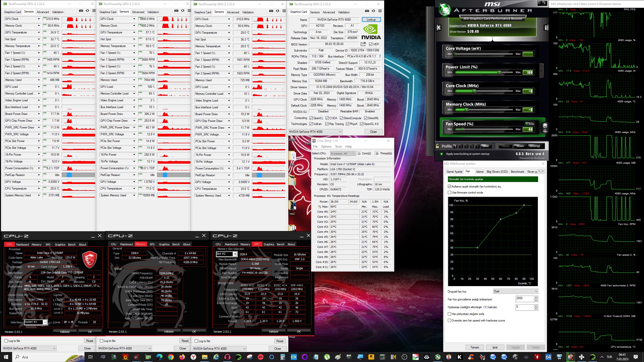Expand Hot Spot sensor dropdown in leftmost GPU-Z
Viewport: 644px width, 362px height.
39,39
